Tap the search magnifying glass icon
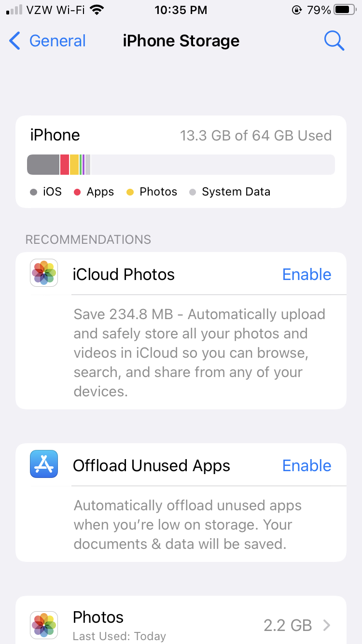Screen dimensions: 362x644 point(334,41)
